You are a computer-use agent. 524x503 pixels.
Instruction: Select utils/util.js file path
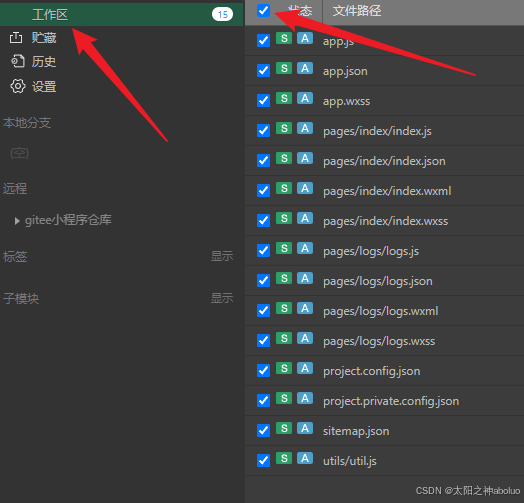click(x=350, y=461)
